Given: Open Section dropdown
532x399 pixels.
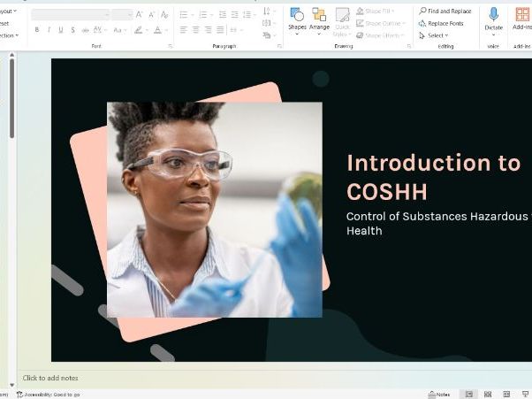Looking at the screenshot, I should (x=9, y=35).
